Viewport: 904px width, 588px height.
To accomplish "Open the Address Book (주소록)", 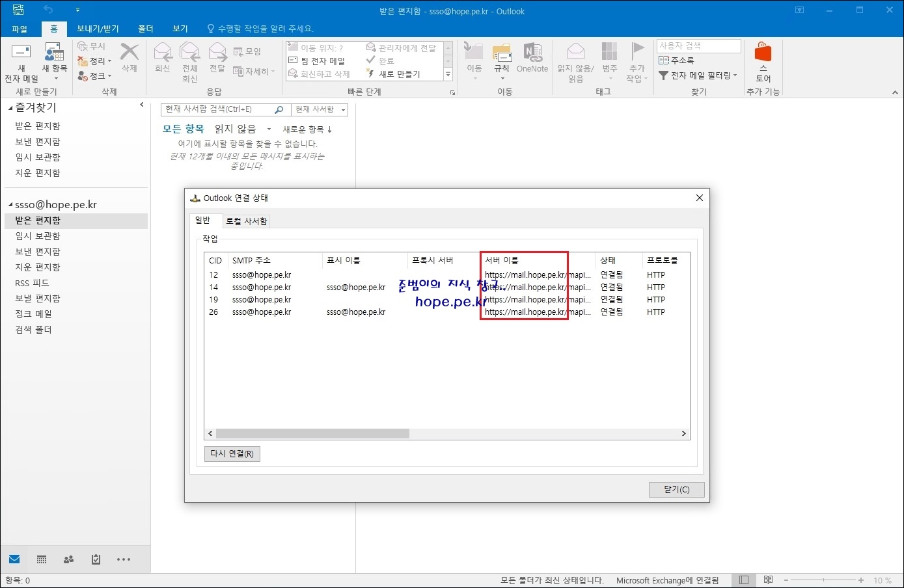I will coord(676,60).
